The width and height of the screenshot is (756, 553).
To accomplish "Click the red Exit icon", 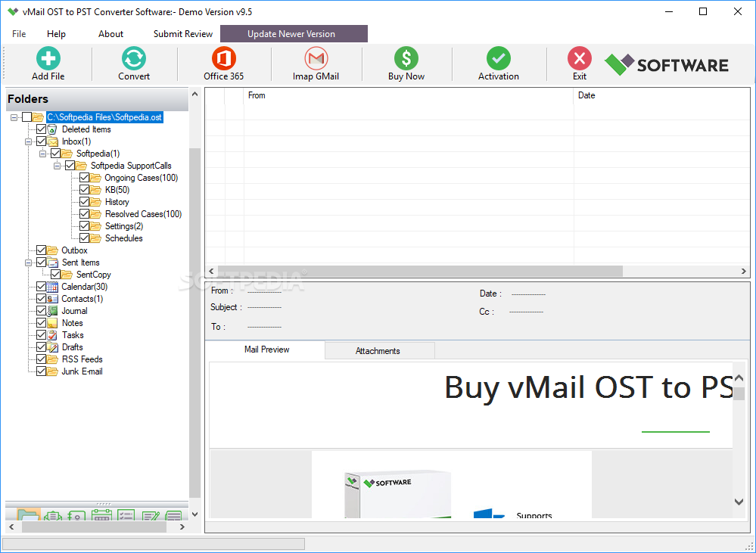I will (579, 58).
